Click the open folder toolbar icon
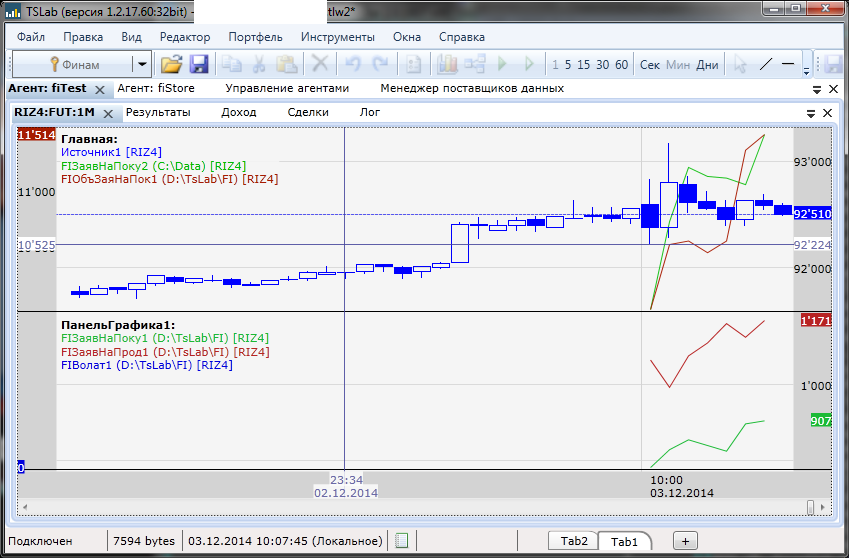The width and height of the screenshot is (849, 558). 172,65
